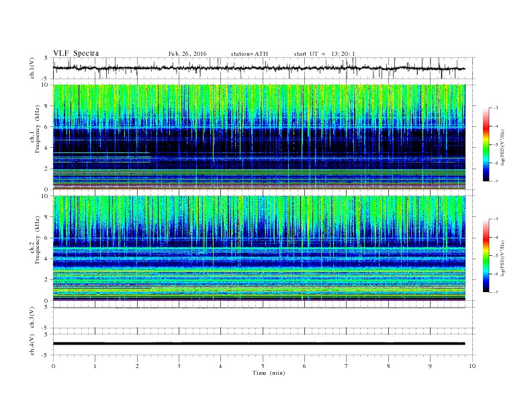The image size is (532, 411).
Task: Click the "VLF Spectra" plot title
Action: pos(76,53)
